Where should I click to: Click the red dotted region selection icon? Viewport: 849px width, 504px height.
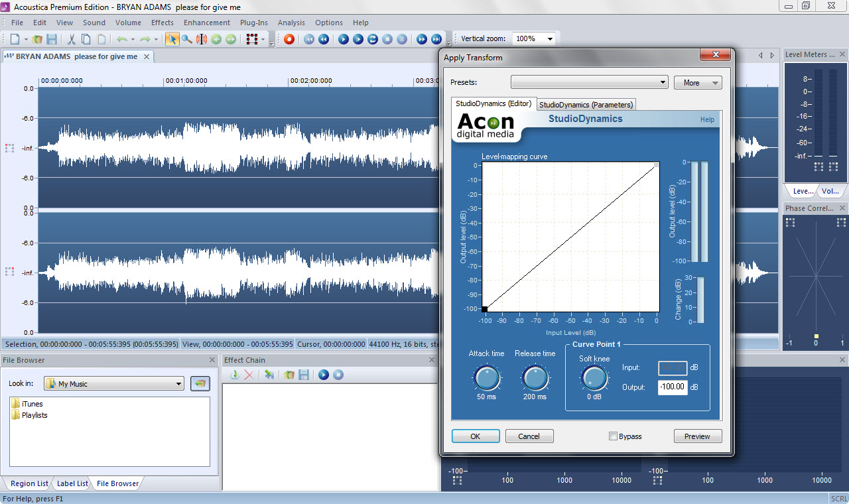[252, 39]
